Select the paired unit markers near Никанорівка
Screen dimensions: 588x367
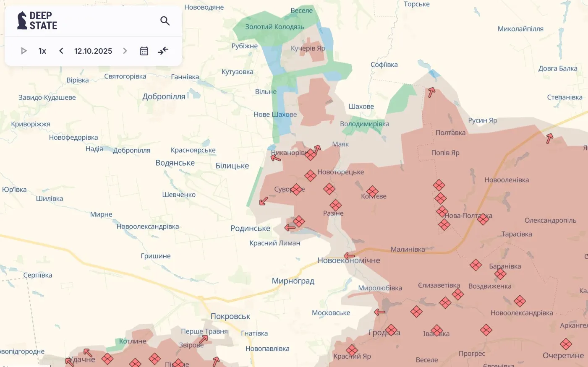click(x=311, y=155)
